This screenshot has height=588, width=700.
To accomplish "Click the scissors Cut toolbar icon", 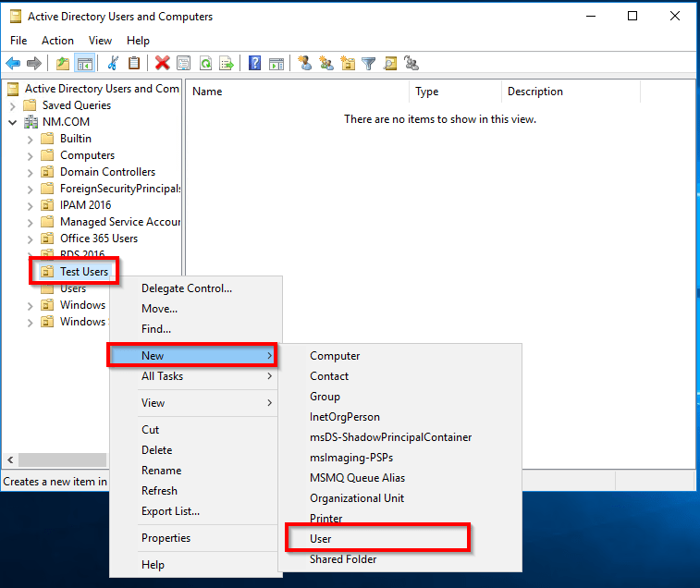I will 113,64.
